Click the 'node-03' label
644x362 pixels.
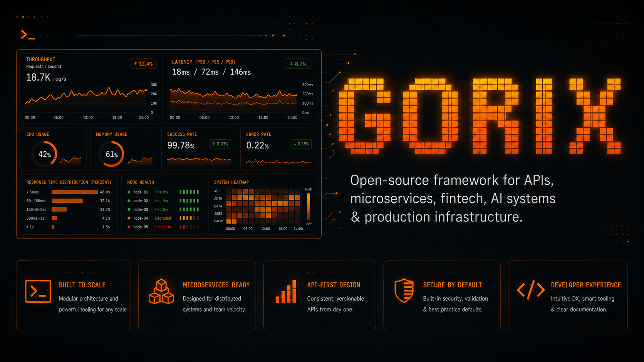[141, 210]
